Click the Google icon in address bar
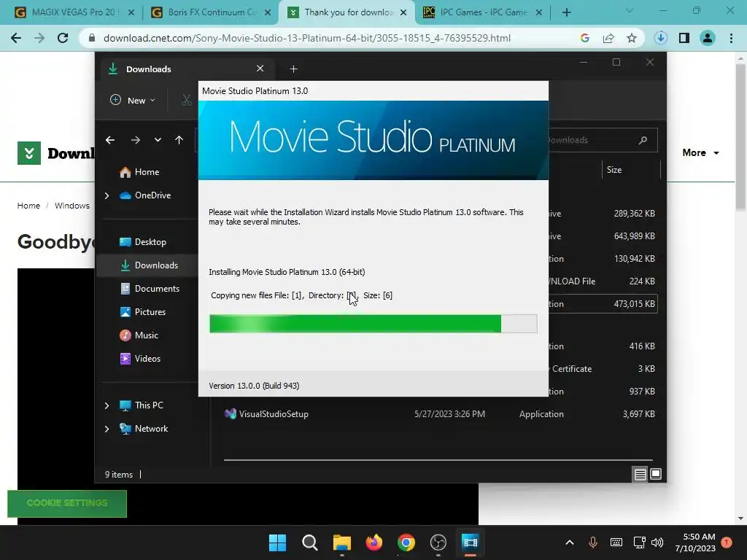747x560 pixels. point(585,38)
